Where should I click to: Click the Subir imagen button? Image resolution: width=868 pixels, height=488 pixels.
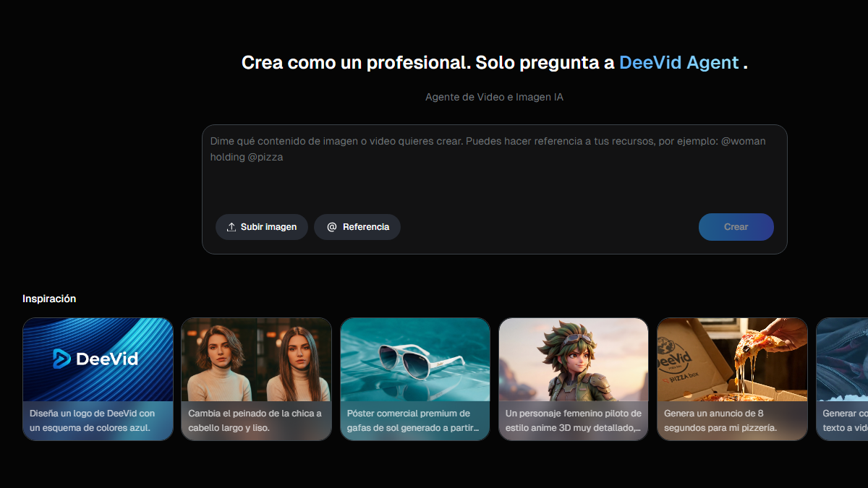[262, 226]
